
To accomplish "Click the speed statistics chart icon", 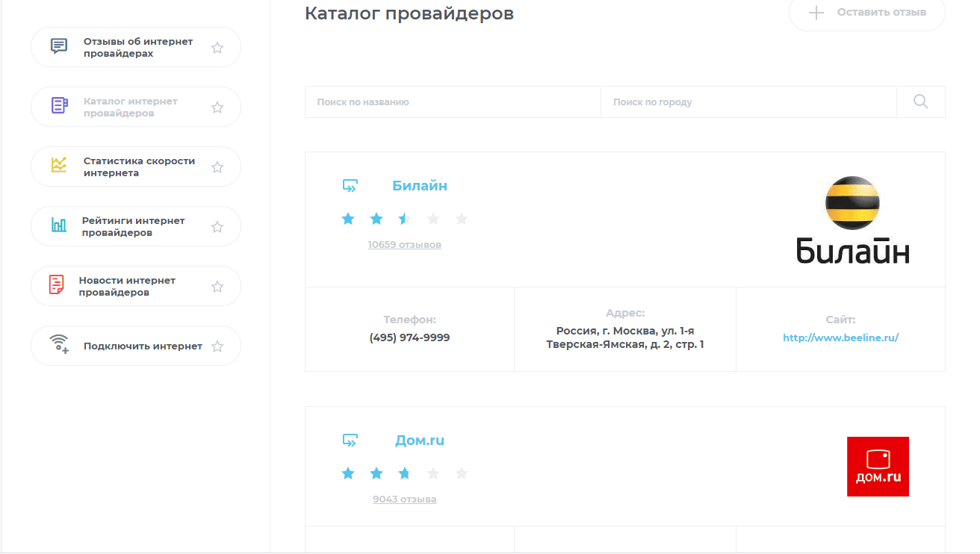I will 59,166.
